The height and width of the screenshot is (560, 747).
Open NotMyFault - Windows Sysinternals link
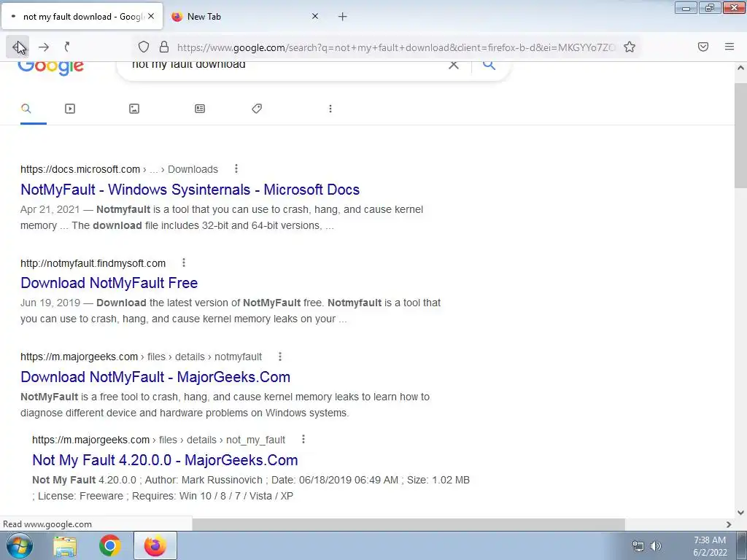click(190, 190)
